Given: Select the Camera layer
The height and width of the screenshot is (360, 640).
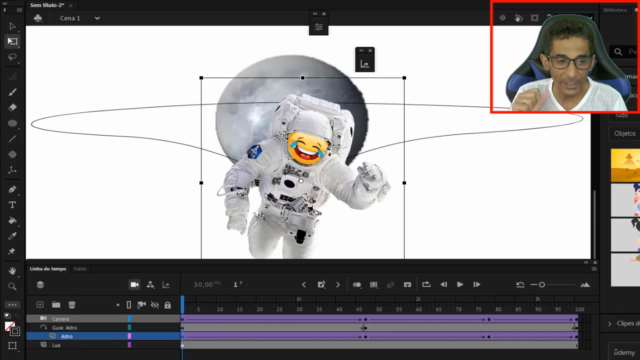Looking at the screenshot, I should pyautogui.click(x=103, y=318).
